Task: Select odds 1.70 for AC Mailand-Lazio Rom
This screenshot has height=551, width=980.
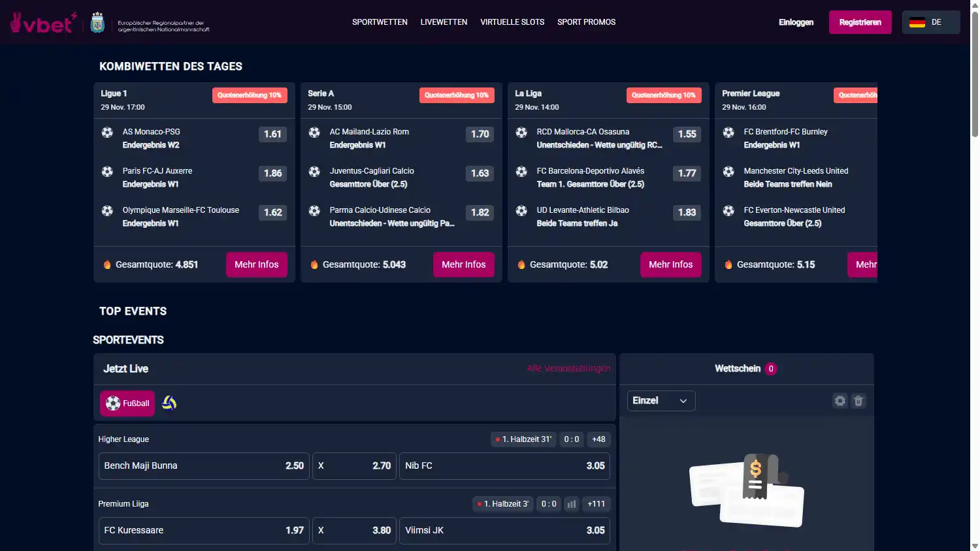Action: [480, 134]
